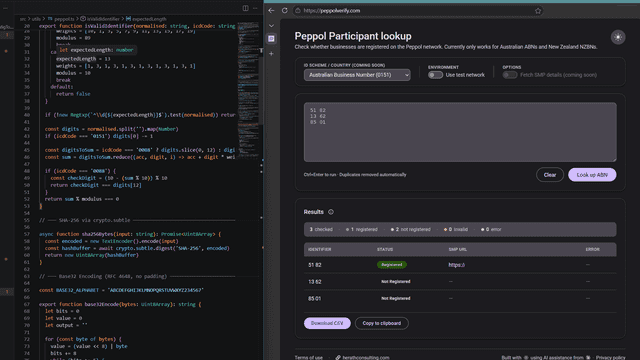Add a new tab with plus icon
Image resolution: width=640 pixels, height=360 pixels.
tap(271, 53)
